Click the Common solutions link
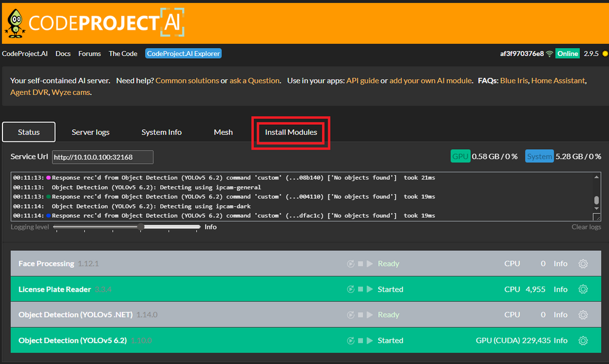Image resolution: width=609 pixels, height=364 pixels. tap(187, 81)
